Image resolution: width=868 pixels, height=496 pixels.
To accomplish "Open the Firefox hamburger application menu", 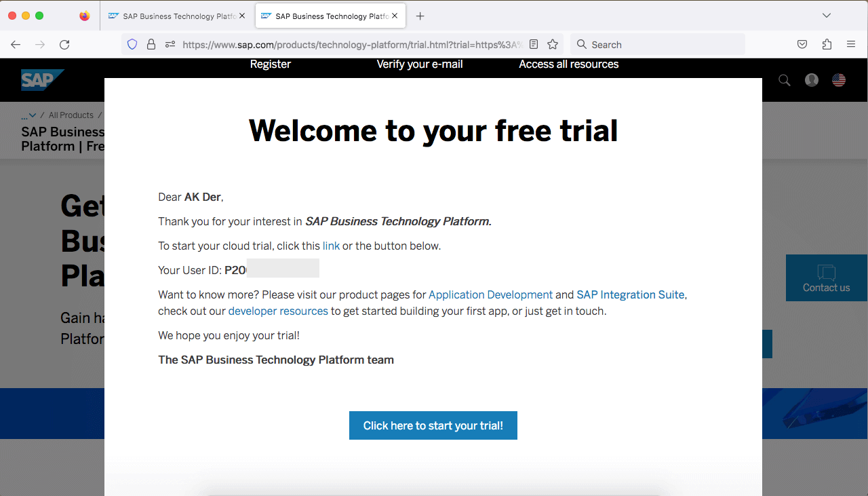I will pos(851,45).
